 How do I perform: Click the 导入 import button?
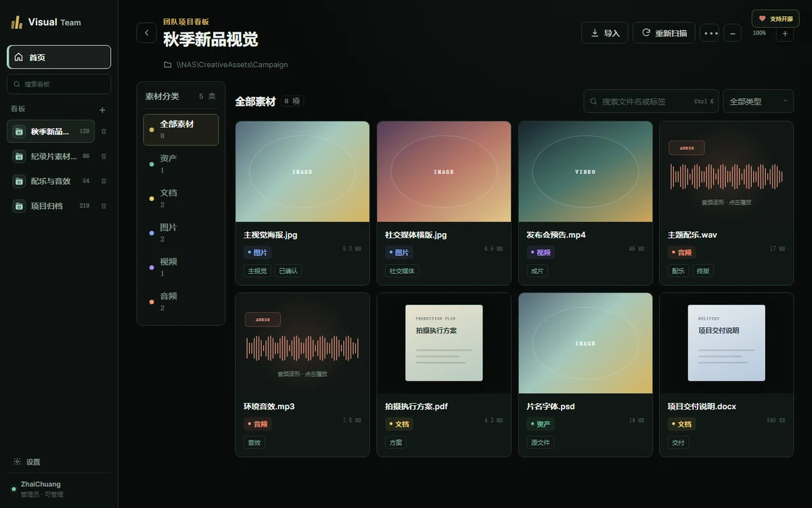pyautogui.click(x=605, y=33)
